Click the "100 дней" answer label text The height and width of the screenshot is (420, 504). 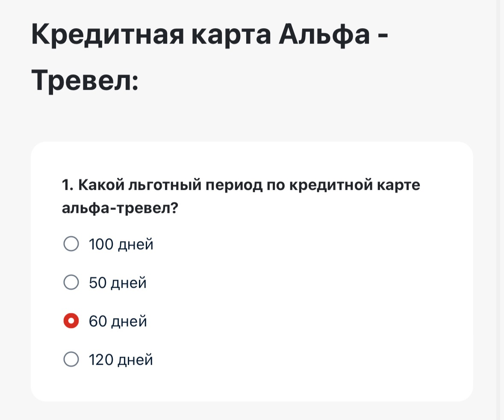pyautogui.click(x=121, y=245)
